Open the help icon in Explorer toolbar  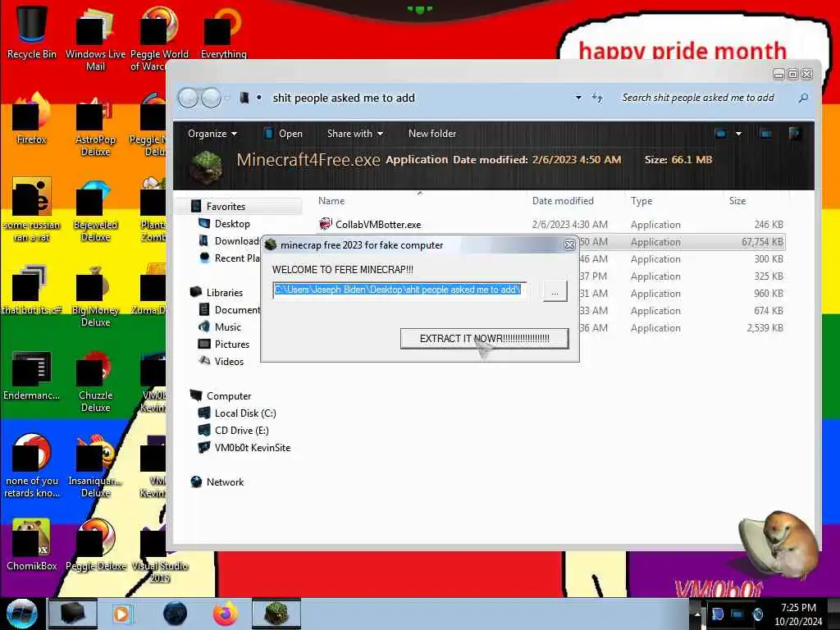coord(794,134)
